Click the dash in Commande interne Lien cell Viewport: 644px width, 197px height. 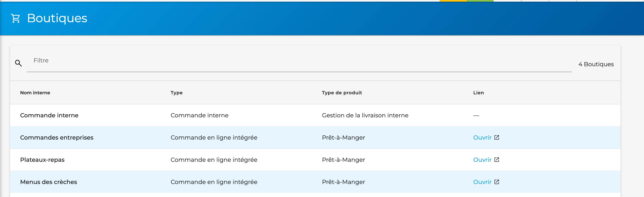point(476,115)
